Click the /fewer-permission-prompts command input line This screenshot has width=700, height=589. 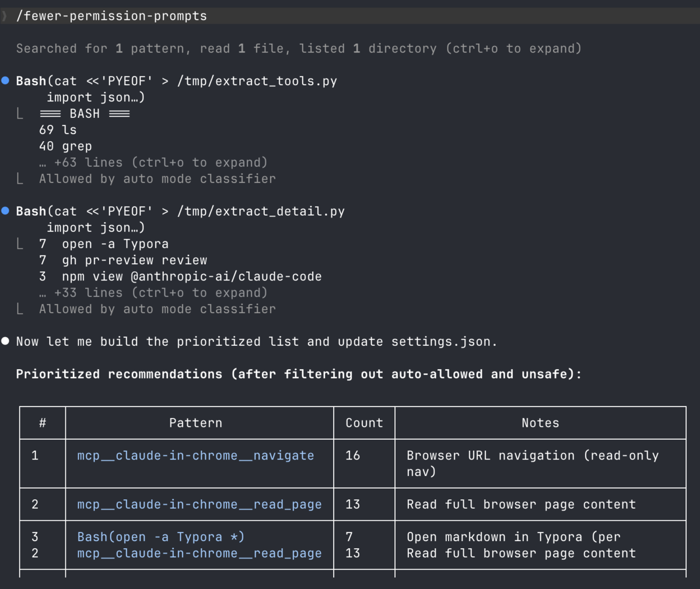pyautogui.click(x=350, y=16)
